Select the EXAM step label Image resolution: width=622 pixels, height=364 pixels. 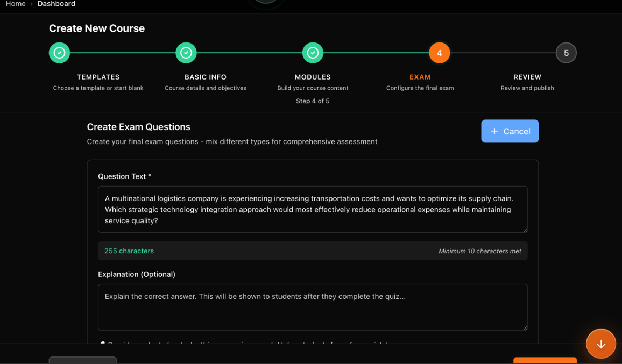[x=420, y=77]
